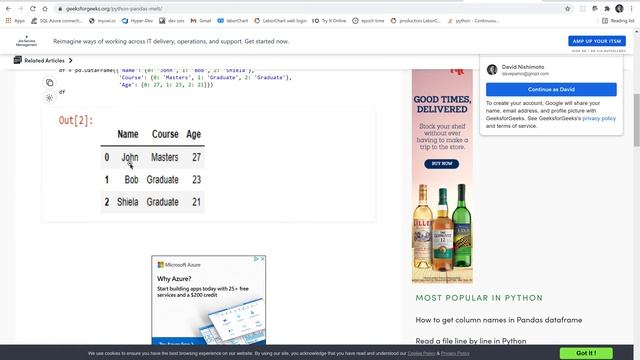Click the Age column header
Viewport: 640px width, 360px height.
193,134
